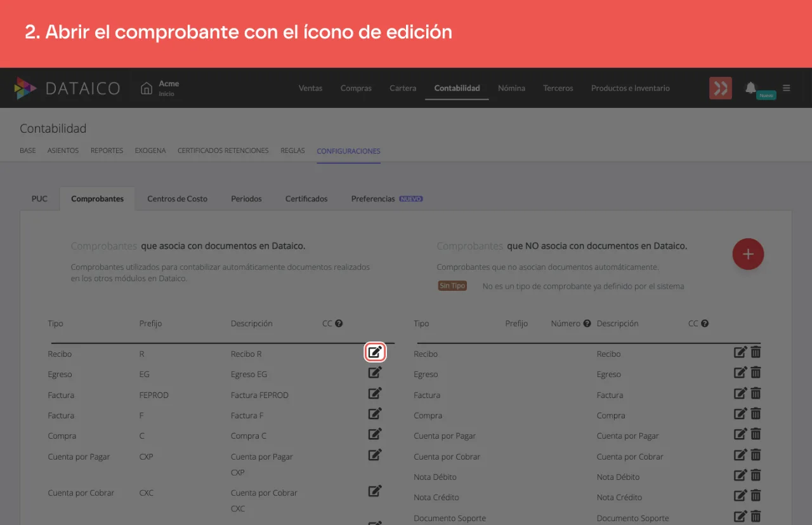Edit the Recibo R comprobante
This screenshot has height=525, width=812.
click(375, 352)
